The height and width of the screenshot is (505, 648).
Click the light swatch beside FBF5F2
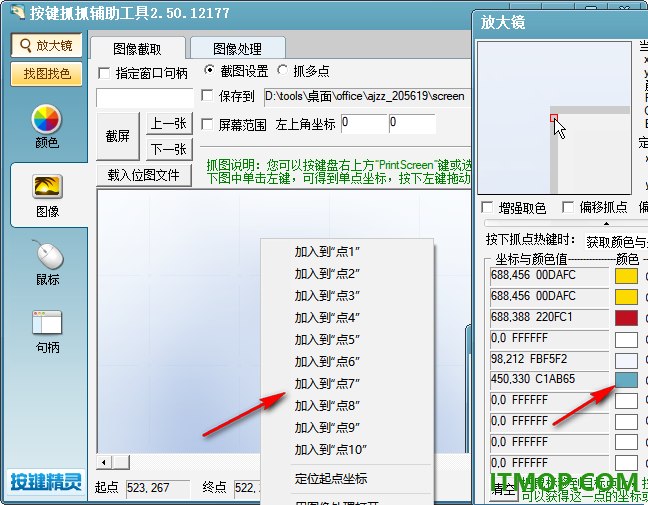pyautogui.click(x=626, y=360)
